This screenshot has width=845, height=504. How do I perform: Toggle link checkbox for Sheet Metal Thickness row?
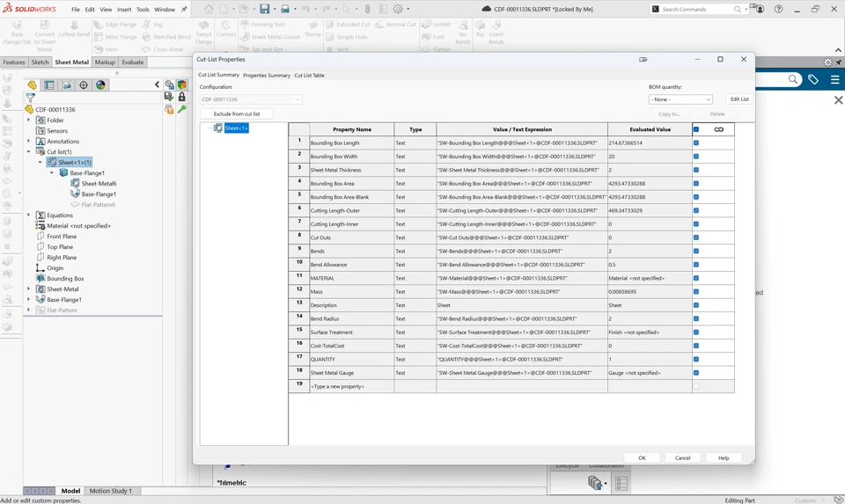(696, 170)
